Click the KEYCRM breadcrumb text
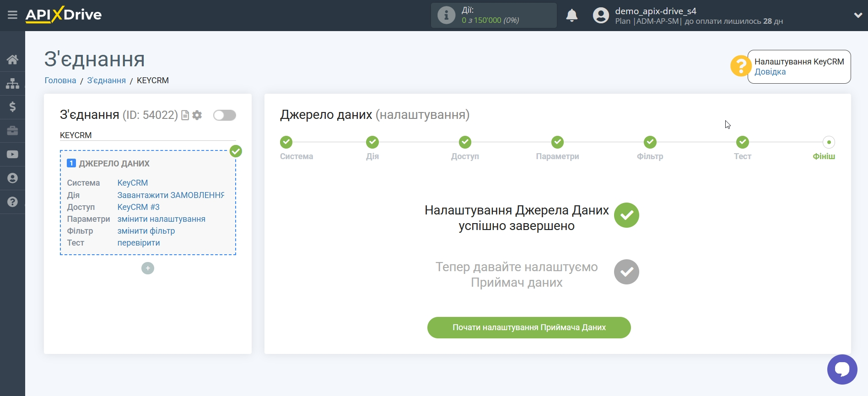This screenshot has width=868, height=396. pyautogui.click(x=153, y=80)
